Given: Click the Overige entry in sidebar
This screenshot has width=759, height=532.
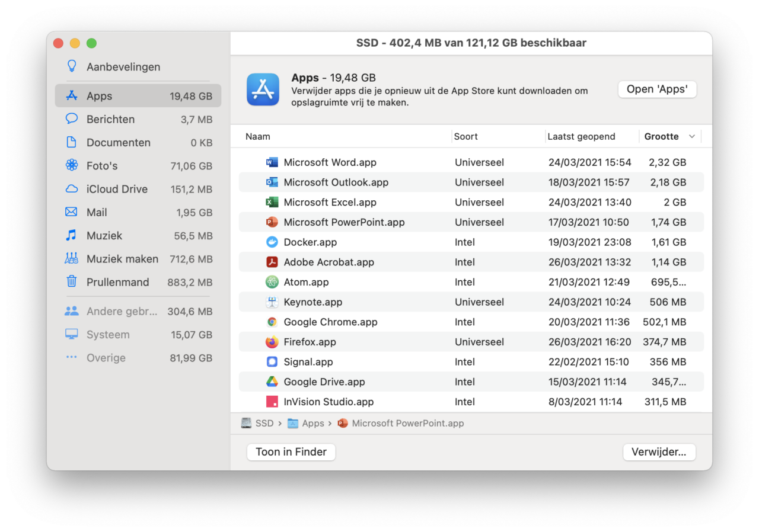Looking at the screenshot, I should pos(138,358).
